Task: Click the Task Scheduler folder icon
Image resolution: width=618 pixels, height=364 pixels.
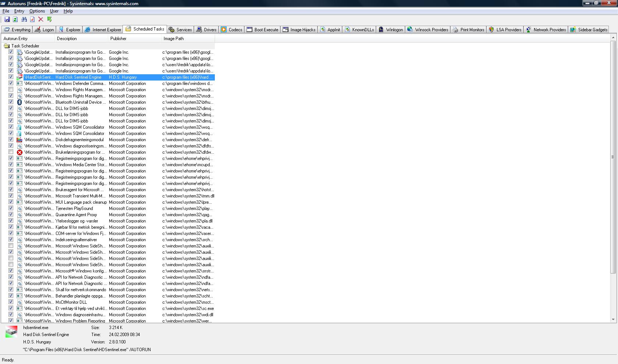Action: (x=7, y=46)
